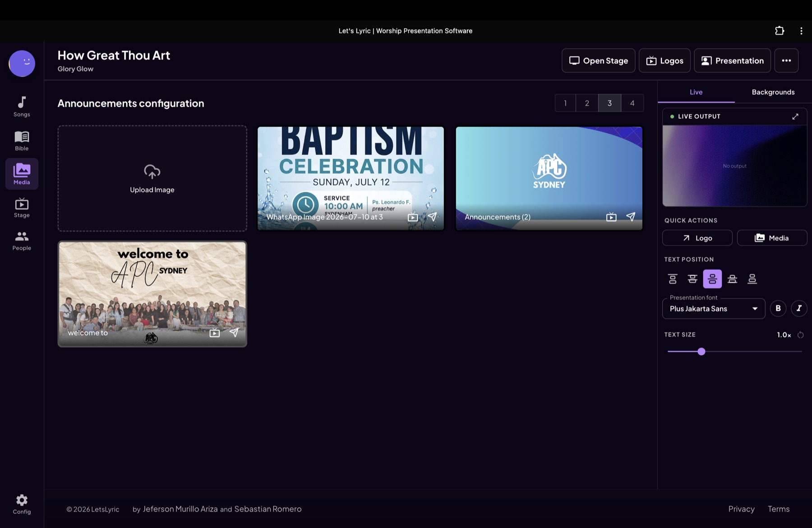The width and height of the screenshot is (812, 528).
Task: Go to page 1
Action: pyautogui.click(x=565, y=103)
